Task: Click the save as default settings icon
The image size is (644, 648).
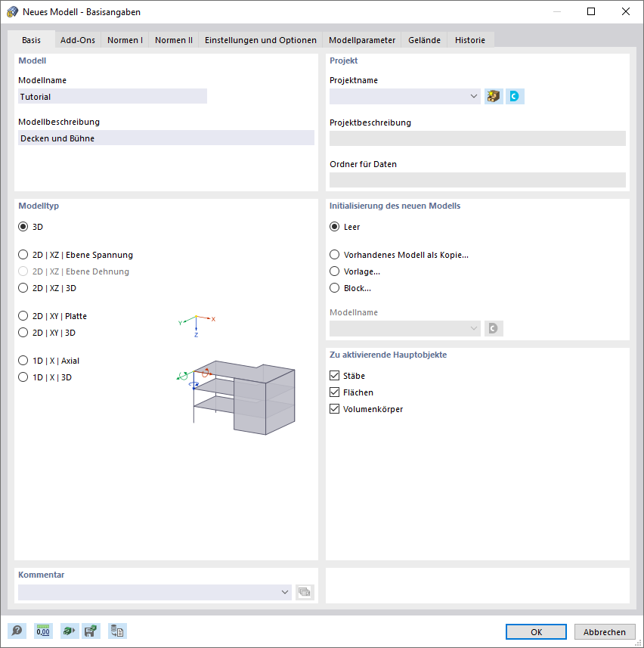Action: coord(91,631)
